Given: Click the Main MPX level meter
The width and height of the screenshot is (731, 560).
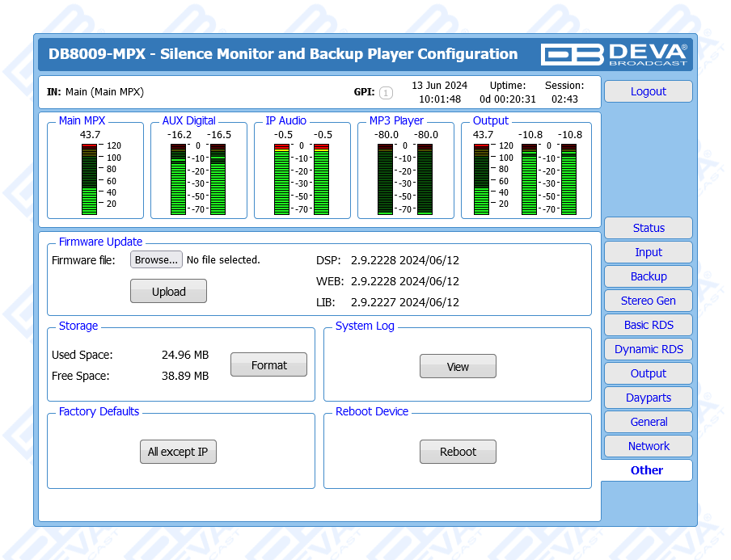Looking at the screenshot, I should 89,179.
